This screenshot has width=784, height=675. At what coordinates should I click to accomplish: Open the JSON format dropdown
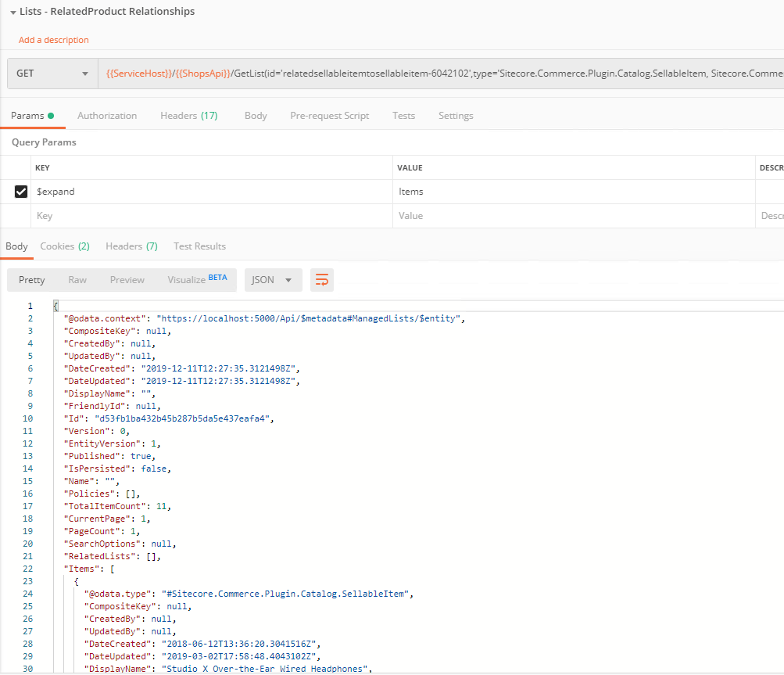(x=273, y=280)
